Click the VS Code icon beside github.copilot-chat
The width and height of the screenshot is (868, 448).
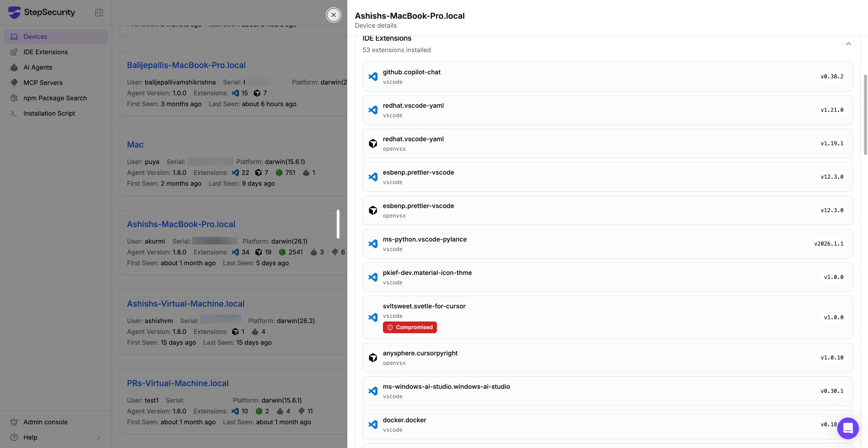point(373,77)
